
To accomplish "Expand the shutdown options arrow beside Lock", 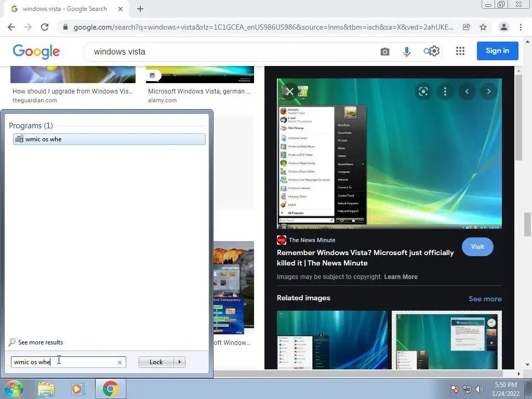I will (179, 362).
